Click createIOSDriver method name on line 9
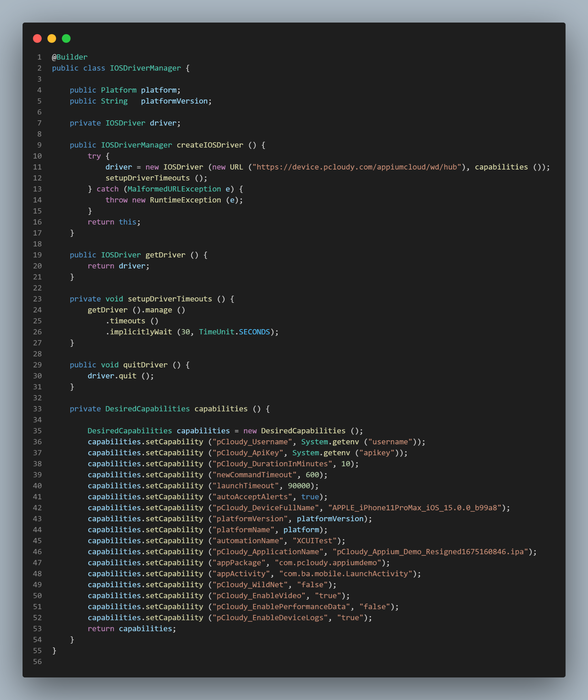 coord(210,145)
